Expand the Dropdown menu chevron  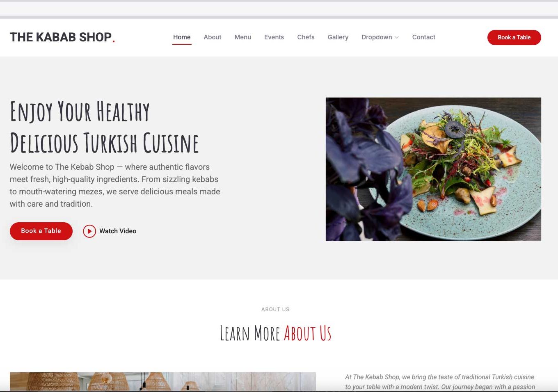tap(397, 37)
